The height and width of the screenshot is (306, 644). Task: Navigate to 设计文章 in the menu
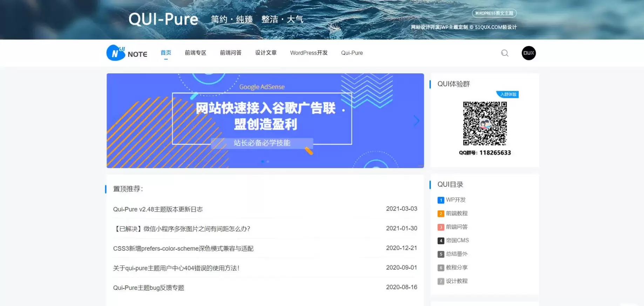pos(266,53)
